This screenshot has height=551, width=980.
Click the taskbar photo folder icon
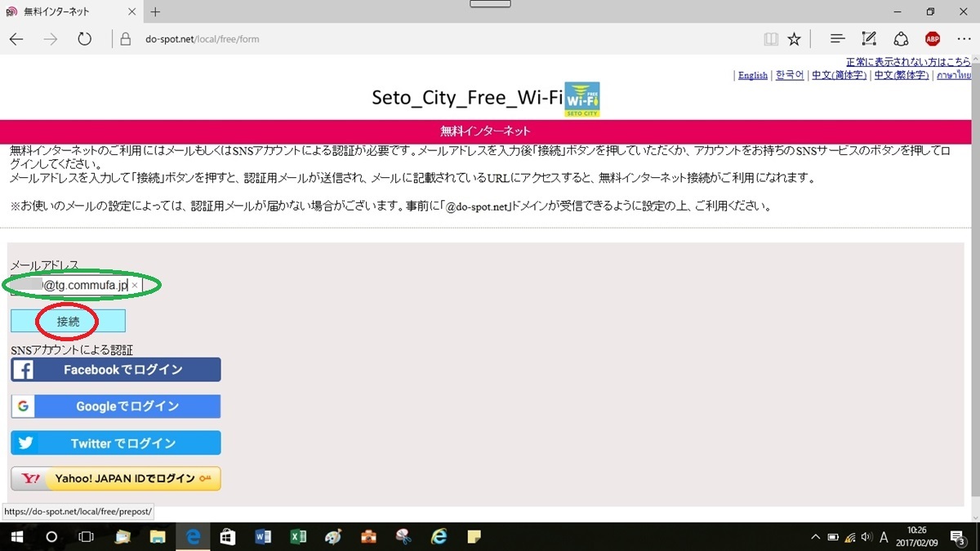pos(123,537)
